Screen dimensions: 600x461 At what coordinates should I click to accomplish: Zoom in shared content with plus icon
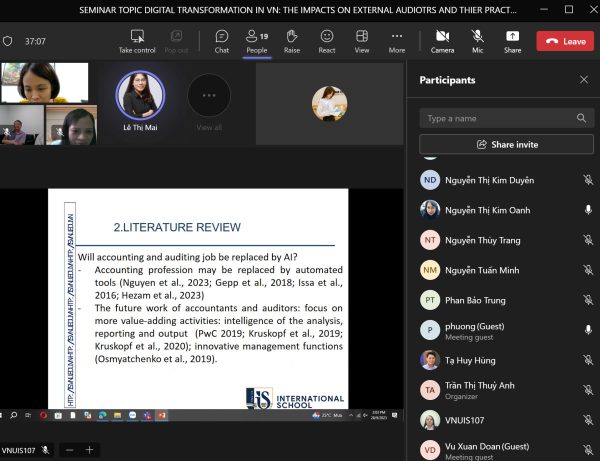89,450
